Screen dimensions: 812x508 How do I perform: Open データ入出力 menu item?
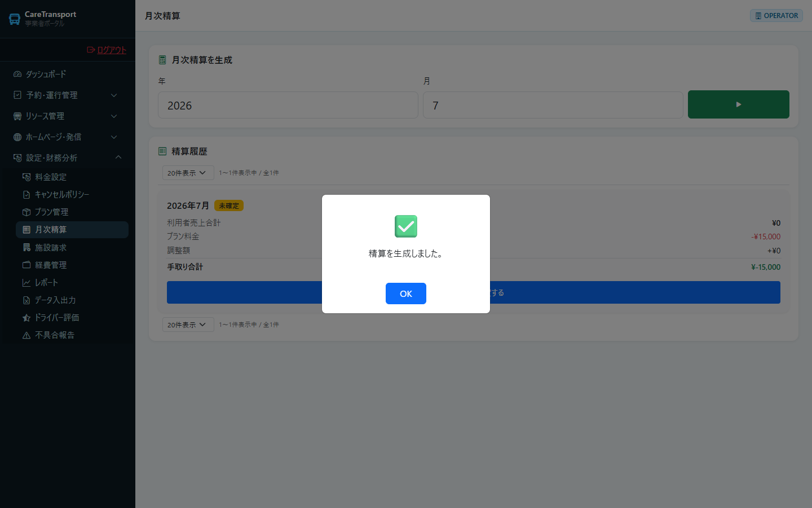tap(72, 300)
